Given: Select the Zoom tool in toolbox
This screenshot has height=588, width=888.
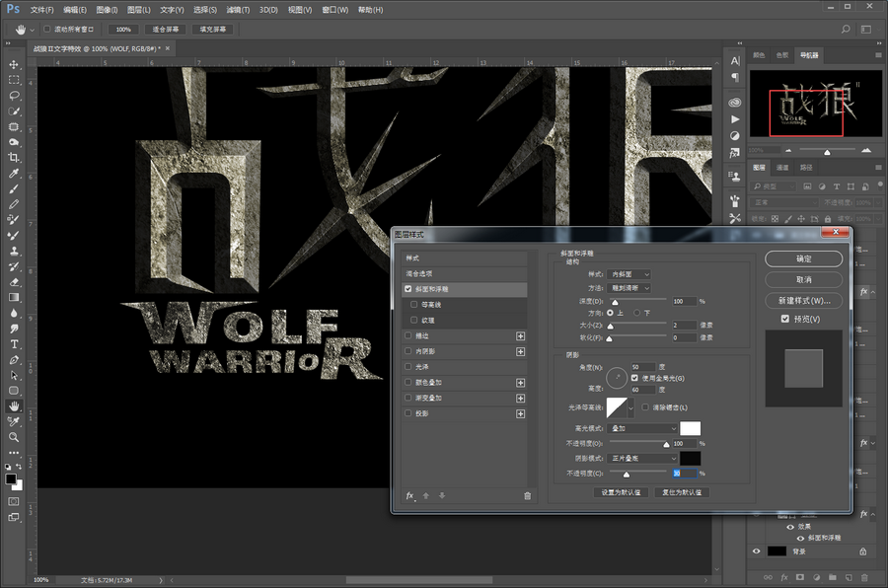Looking at the screenshot, I should (x=14, y=436).
